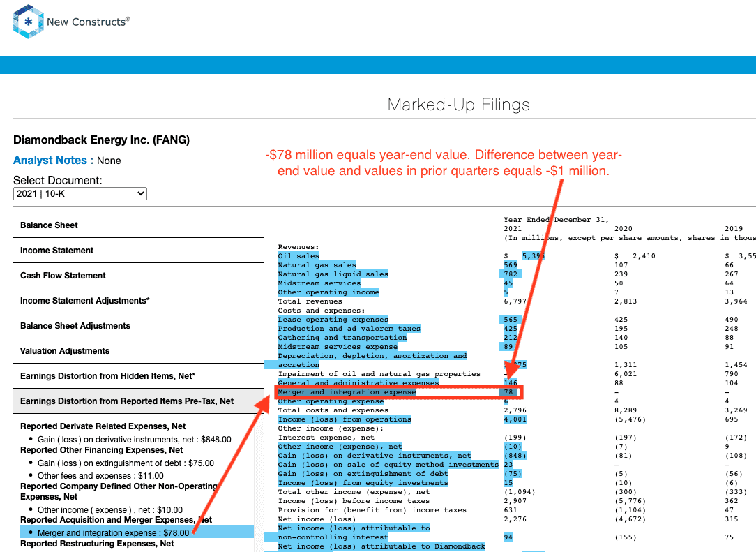Click Gain on sale of equity method investments
This screenshot has width=756, height=552.
(388, 465)
